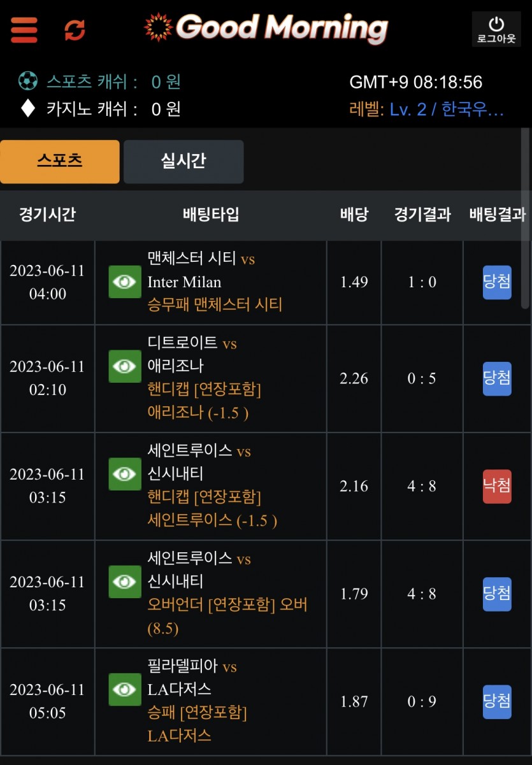Click the orange refresh icon

point(75,30)
